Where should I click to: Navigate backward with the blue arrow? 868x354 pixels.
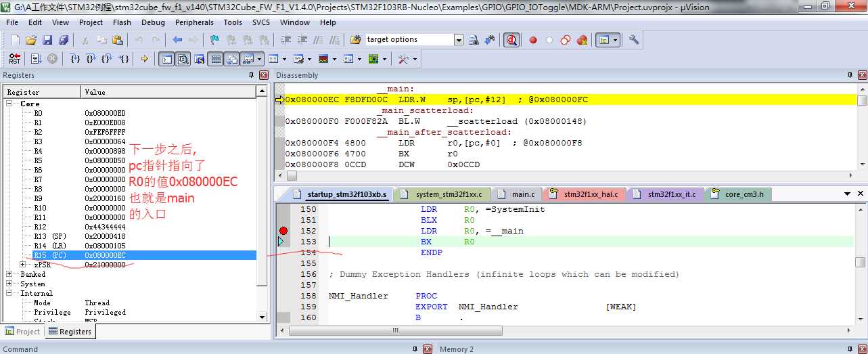tap(177, 40)
